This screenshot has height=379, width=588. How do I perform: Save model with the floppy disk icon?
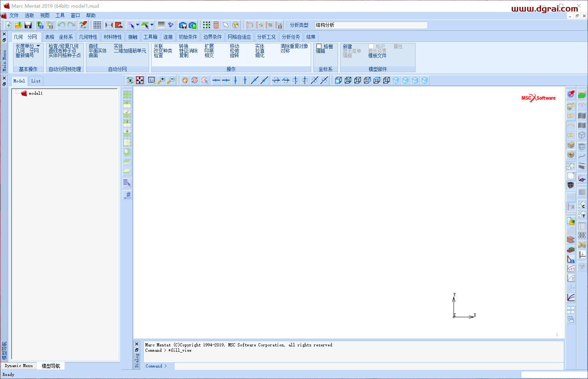click(28, 25)
